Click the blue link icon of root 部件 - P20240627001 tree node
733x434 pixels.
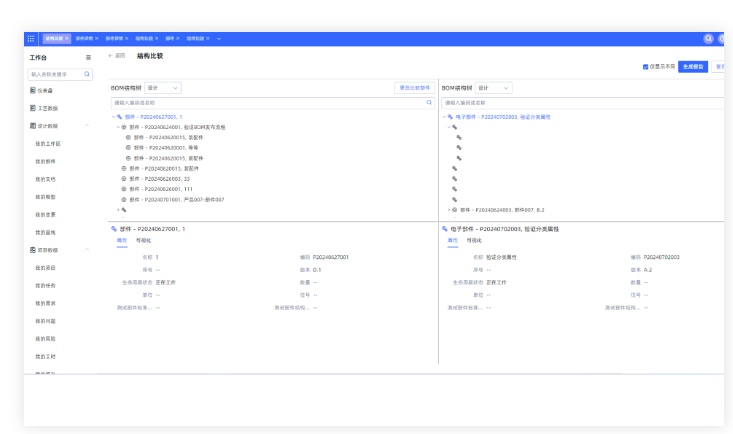click(x=120, y=117)
